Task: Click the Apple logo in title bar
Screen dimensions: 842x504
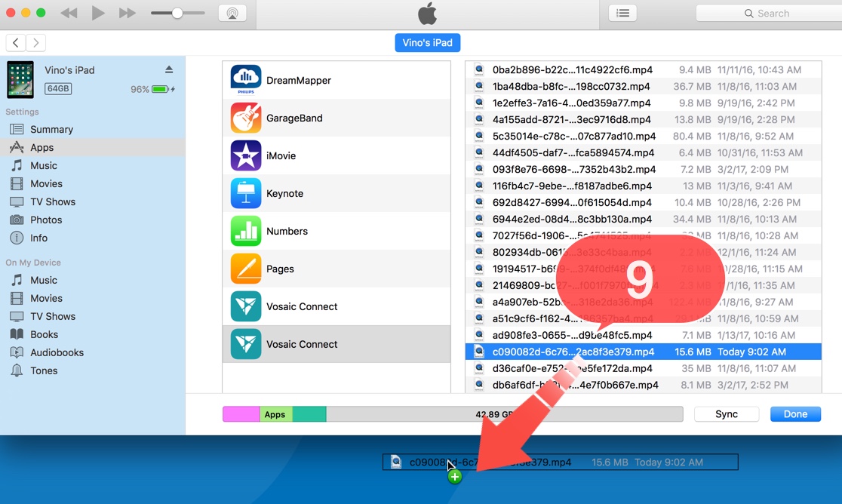Action: point(428,14)
